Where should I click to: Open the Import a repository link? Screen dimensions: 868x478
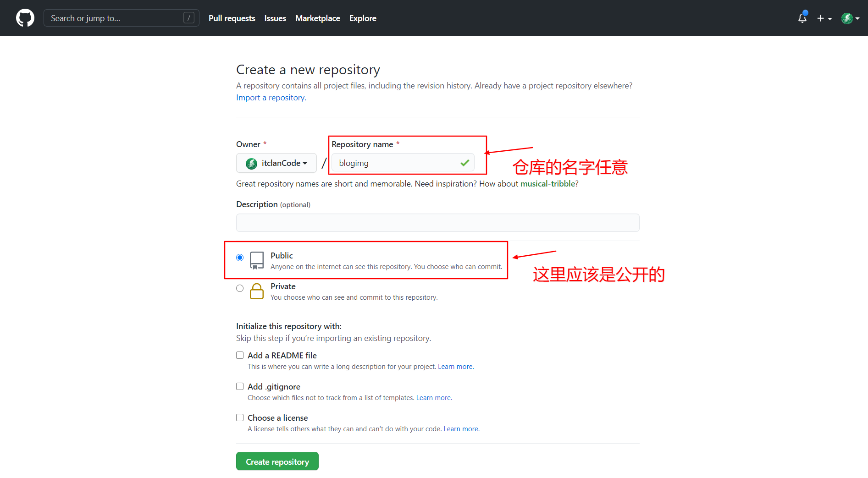[x=270, y=97]
